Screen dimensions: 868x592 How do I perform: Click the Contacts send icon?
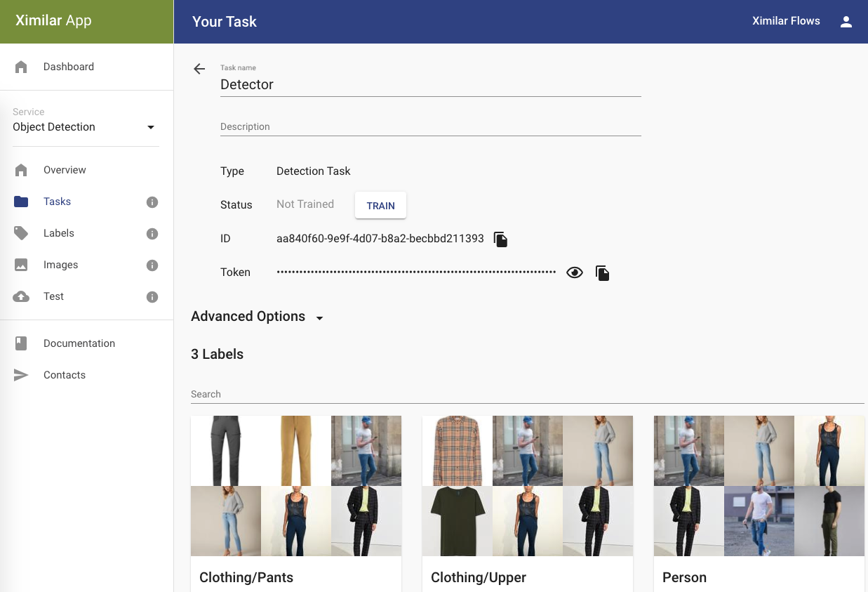(21, 375)
